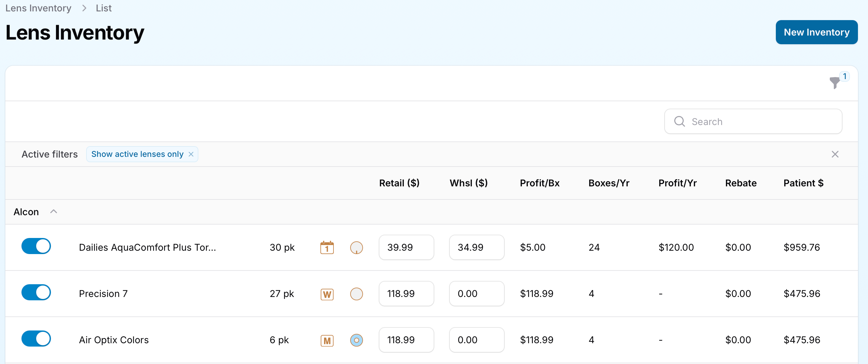
Task: Turn off the Precision 7 toggle
Action: tap(36, 292)
